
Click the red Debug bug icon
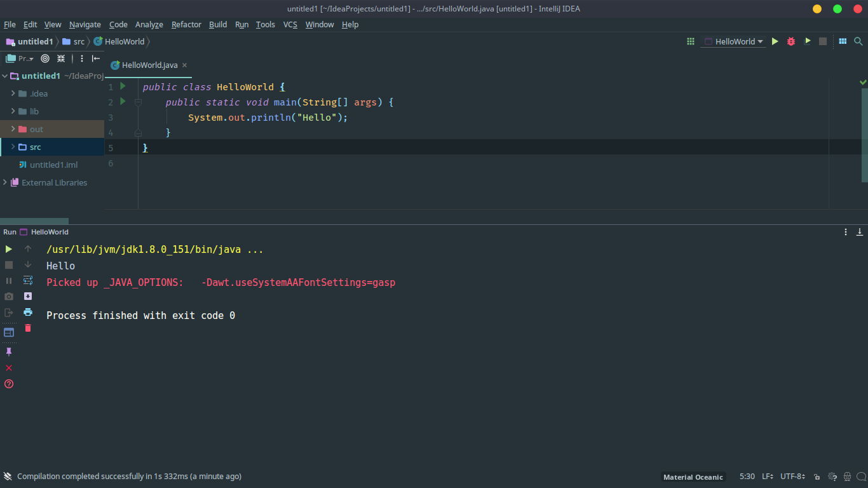pyautogui.click(x=791, y=41)
